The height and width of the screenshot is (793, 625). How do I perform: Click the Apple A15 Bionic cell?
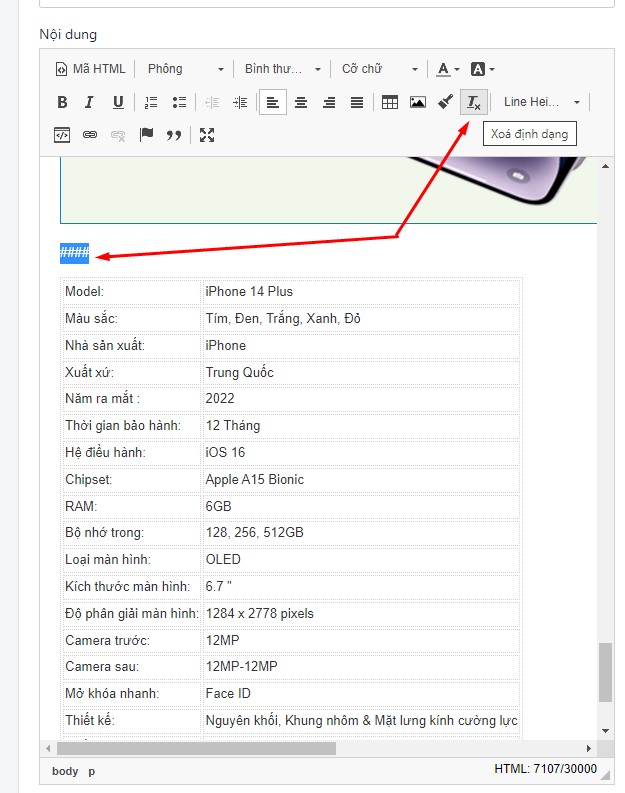(361, 479)
